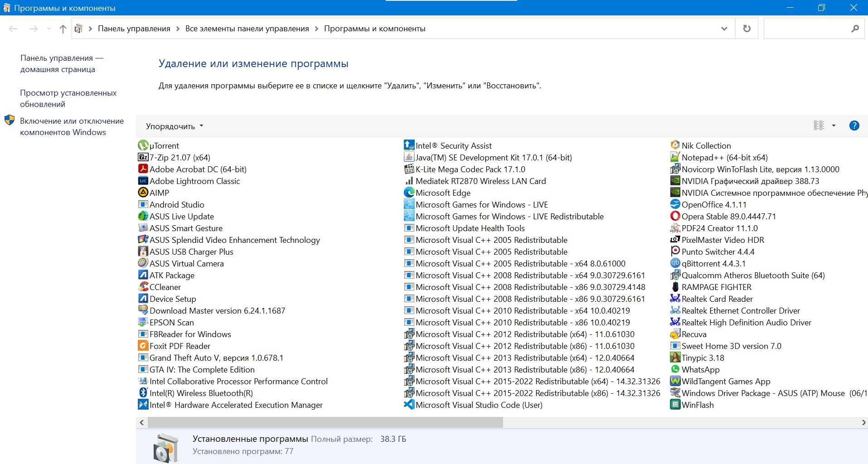
Task: Click the Adobe Acrobat DC icon
Action: (143, 169)
